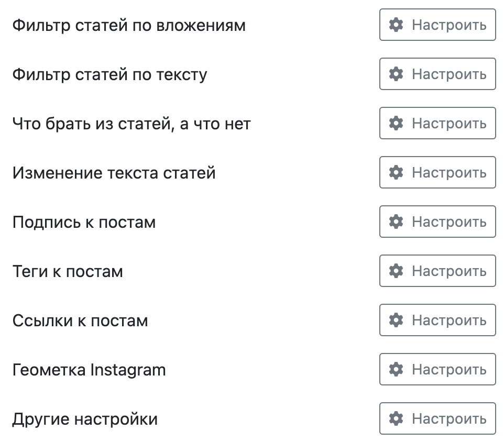504x442 pixels.
Task: Click the gear icon for Подпись к постам
Action: pyautogui.click(x=397, y=222)
